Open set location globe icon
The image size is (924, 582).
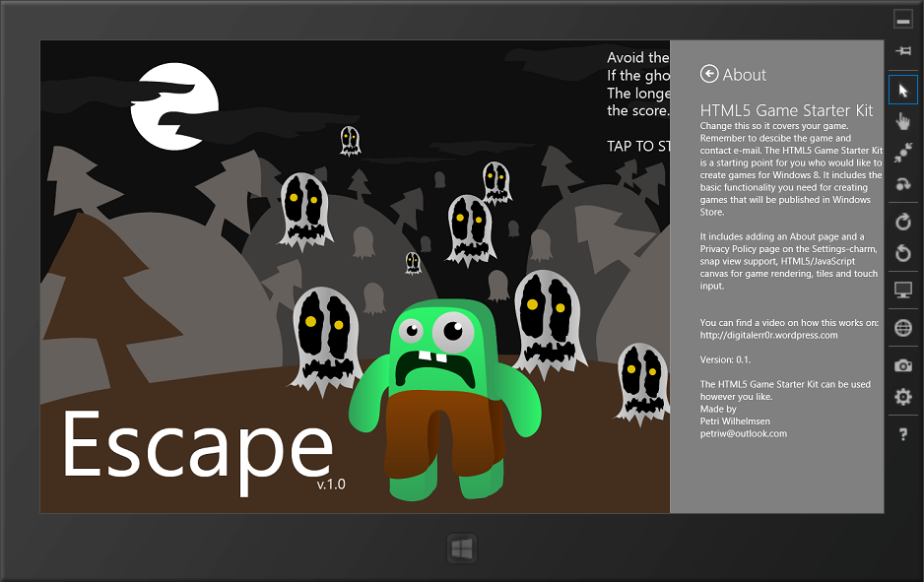tap(902, 328)
